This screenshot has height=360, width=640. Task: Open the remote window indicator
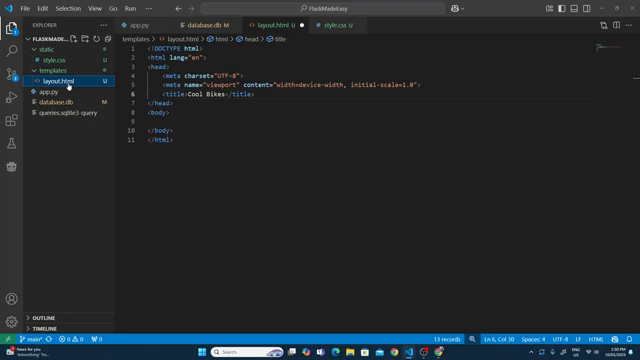point(8,339)
